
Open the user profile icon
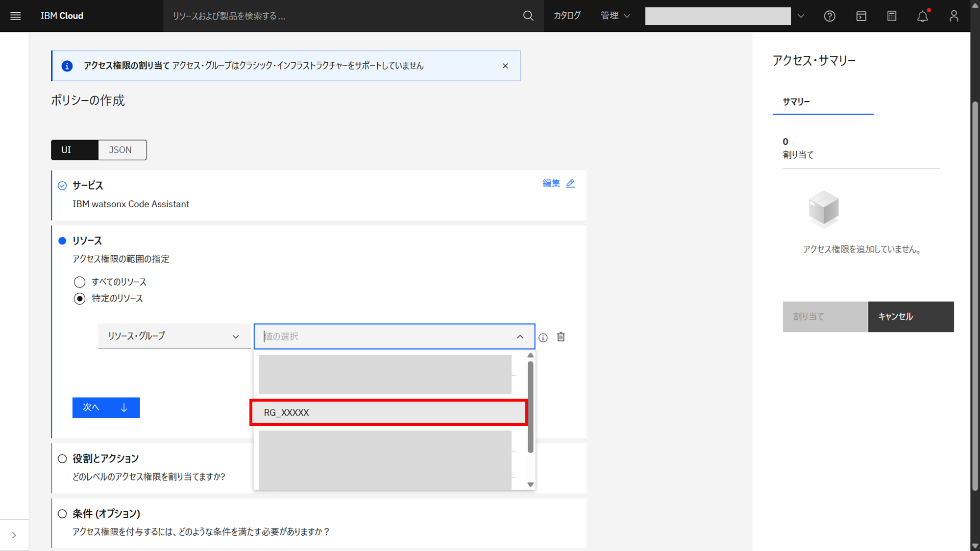click(954, 16)
